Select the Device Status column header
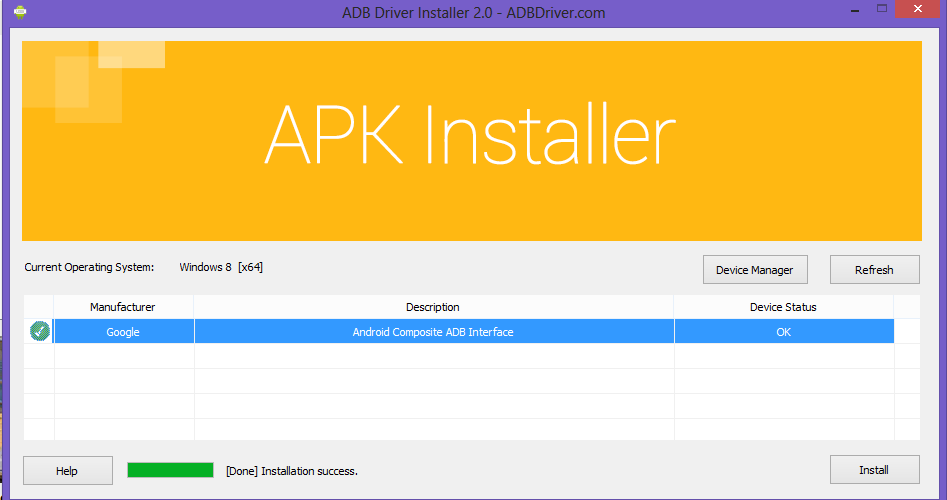 [x=783, y=307]
